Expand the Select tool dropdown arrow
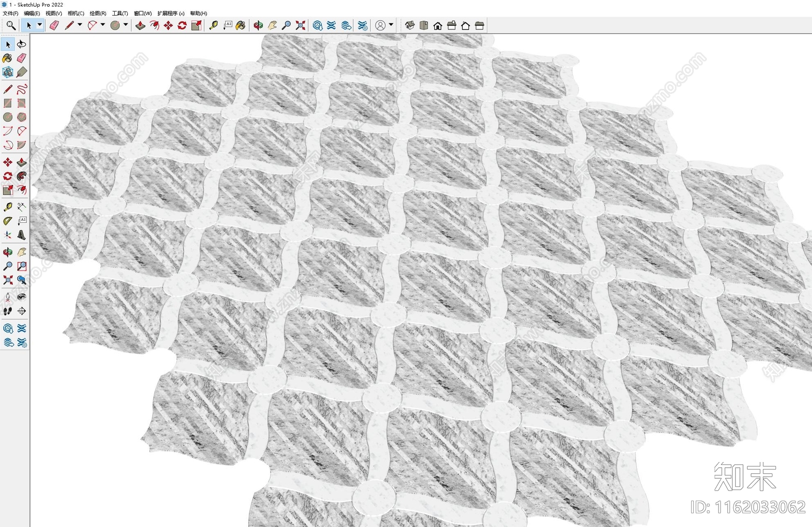Screen dimensions: 812x527 click(x=40, y=25)
